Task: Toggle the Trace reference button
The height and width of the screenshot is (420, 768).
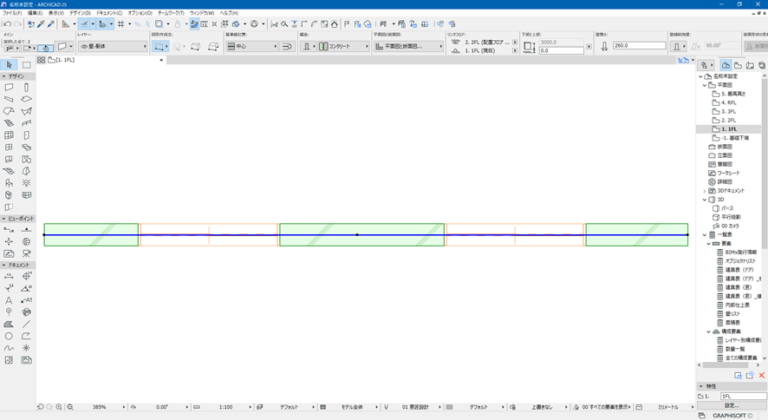Action: coord(194,24)
